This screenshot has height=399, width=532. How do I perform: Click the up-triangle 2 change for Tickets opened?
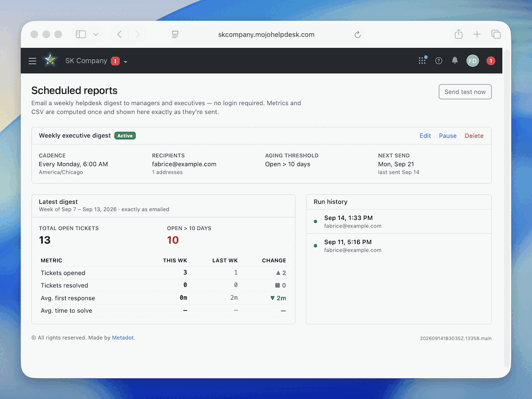(x=281, y=273)
